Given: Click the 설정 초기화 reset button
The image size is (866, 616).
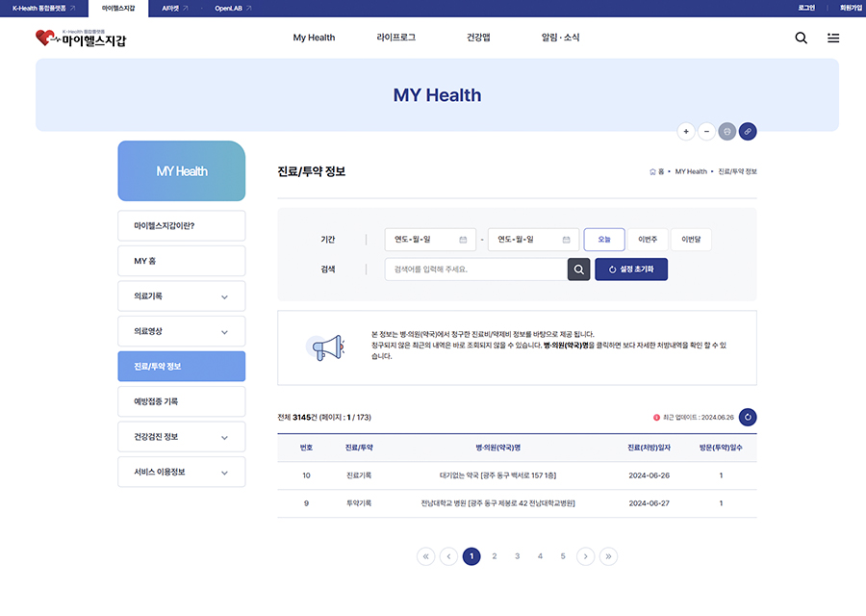Looking at the screenshot, I should (x=631, y=269).
